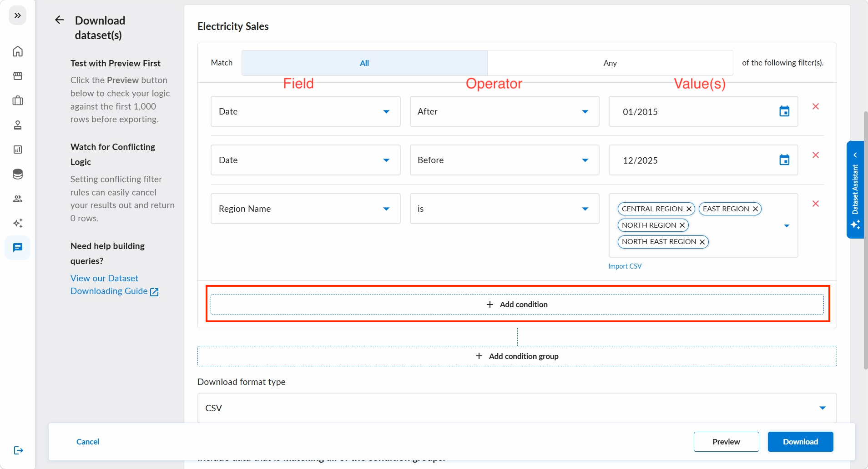Go back using the left arrow
868x469 pixels.
pyautogui.click(x=59, y=20)
